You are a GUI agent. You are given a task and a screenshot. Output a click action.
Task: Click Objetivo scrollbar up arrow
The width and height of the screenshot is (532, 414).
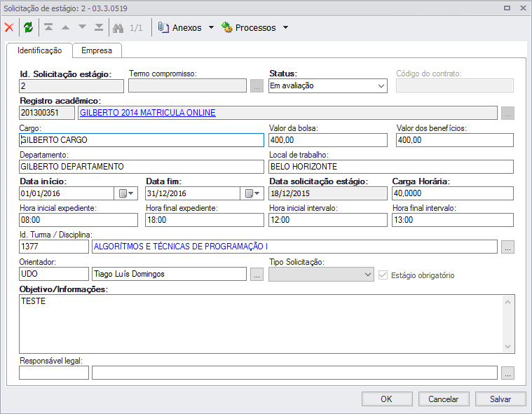(507, 302)
